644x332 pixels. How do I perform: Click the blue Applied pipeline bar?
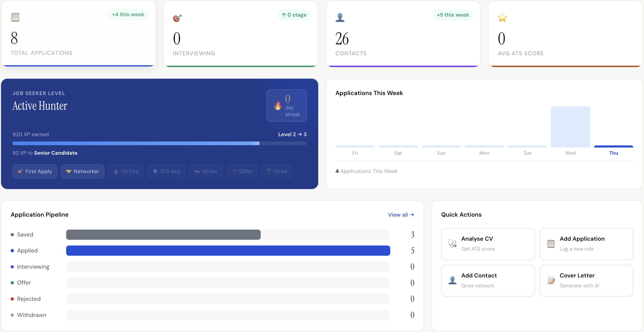pos(228,251)
